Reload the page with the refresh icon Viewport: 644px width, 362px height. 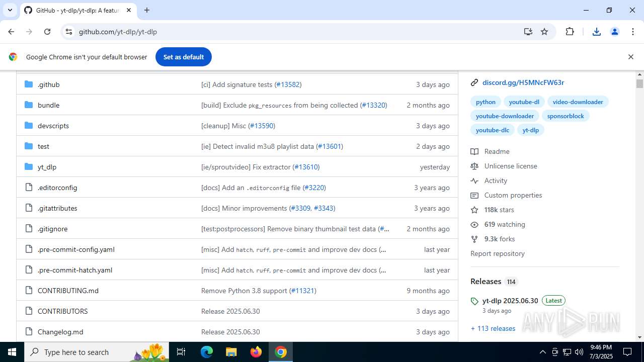47,32
